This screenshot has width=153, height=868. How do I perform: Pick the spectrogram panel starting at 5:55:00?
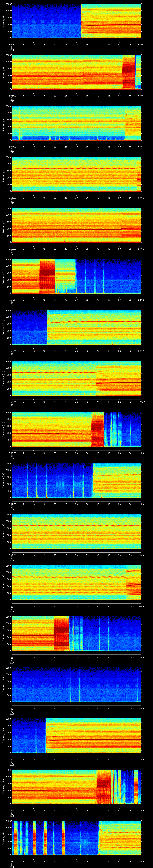pyautogui.click(x=76, y=174)
